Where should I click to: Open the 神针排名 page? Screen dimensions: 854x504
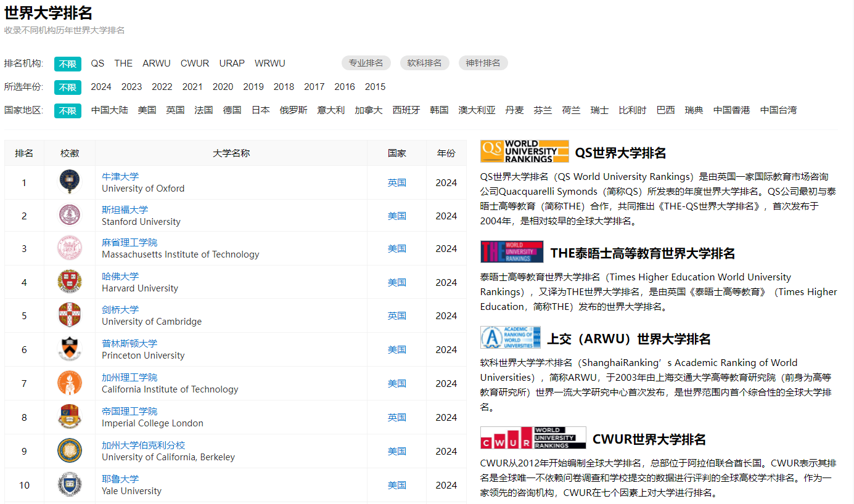[483, 63]
